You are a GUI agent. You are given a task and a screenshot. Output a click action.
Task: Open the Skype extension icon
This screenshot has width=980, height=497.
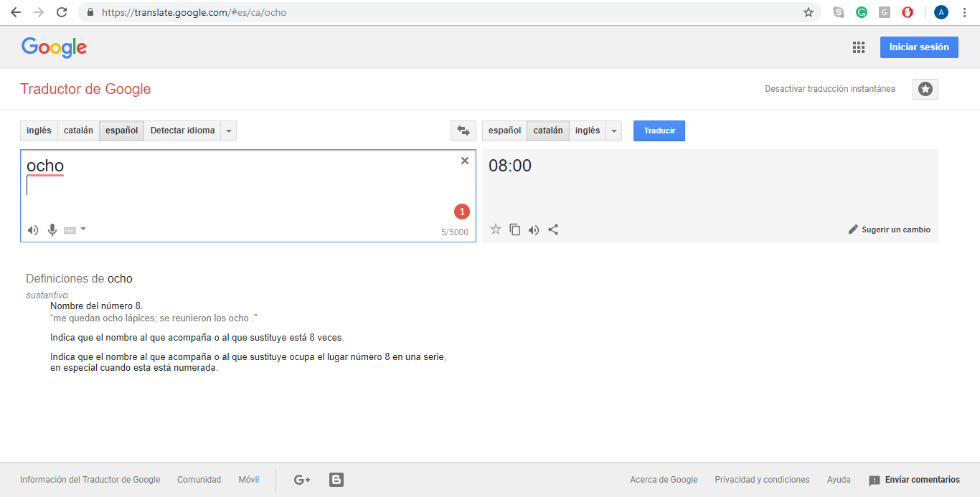click(x=839, y=12)
